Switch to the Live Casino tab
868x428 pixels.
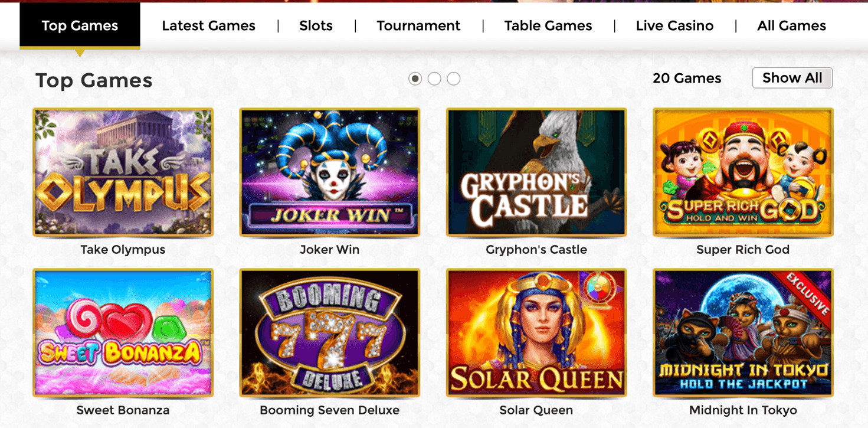[x=674, y=26]
